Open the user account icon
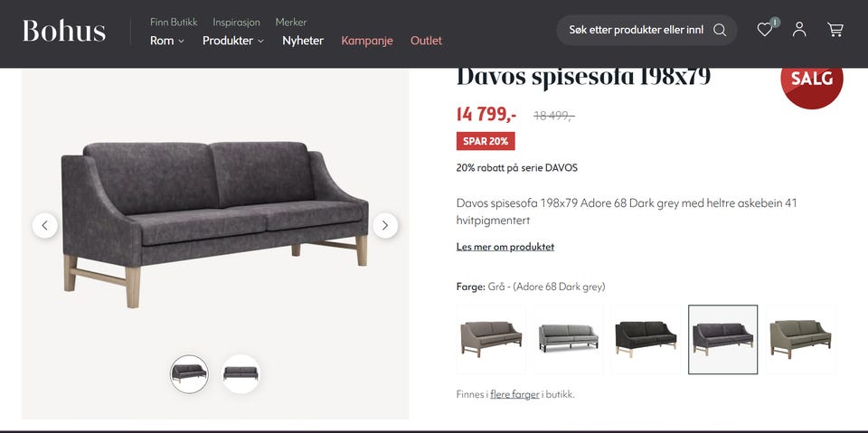Screen dimensions: 868x433 (799, 29)
